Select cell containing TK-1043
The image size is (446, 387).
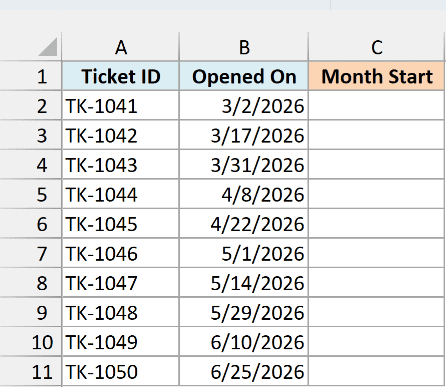tap(121, 164)
